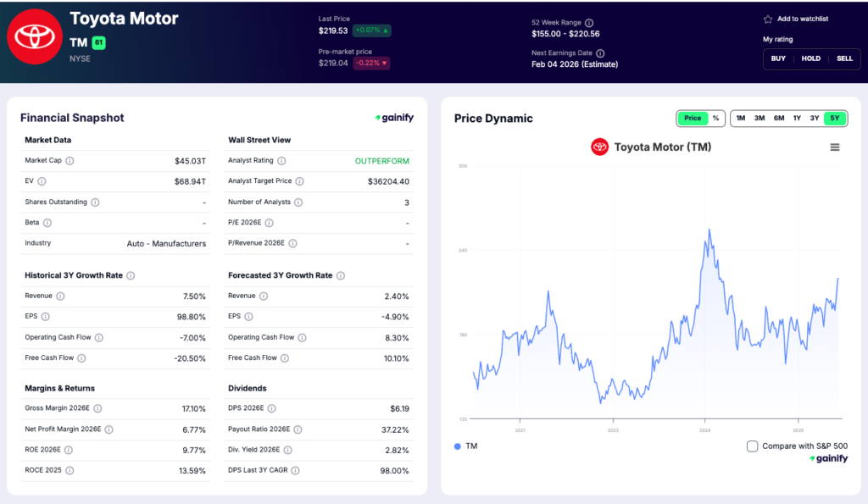Screen dimensions: 868x504
Task: Click the star icon to add to watchlist
Action: click(x=768, y=19)
